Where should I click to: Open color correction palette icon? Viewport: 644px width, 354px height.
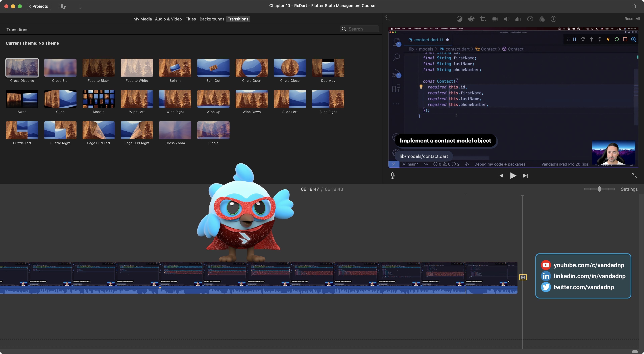471,19
